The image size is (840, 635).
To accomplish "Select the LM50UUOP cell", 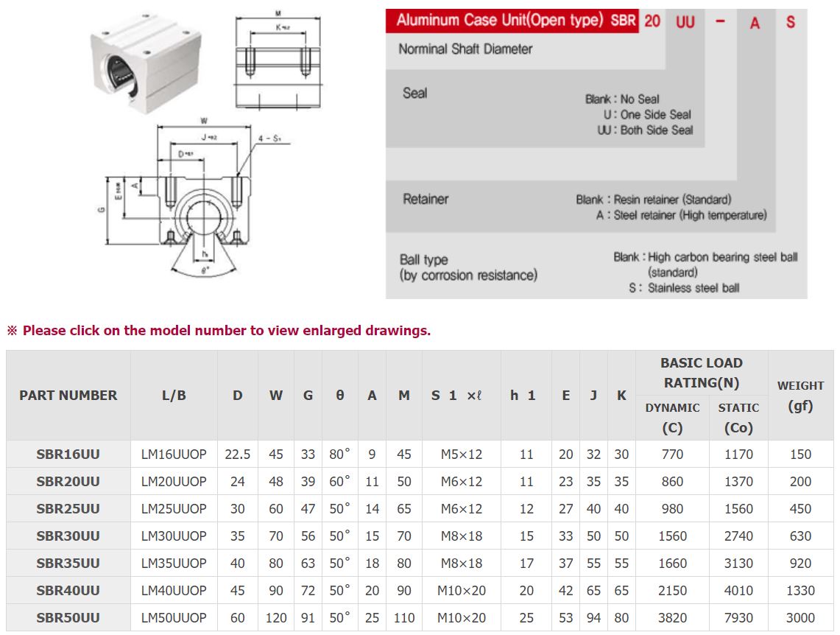I will 174,618.
